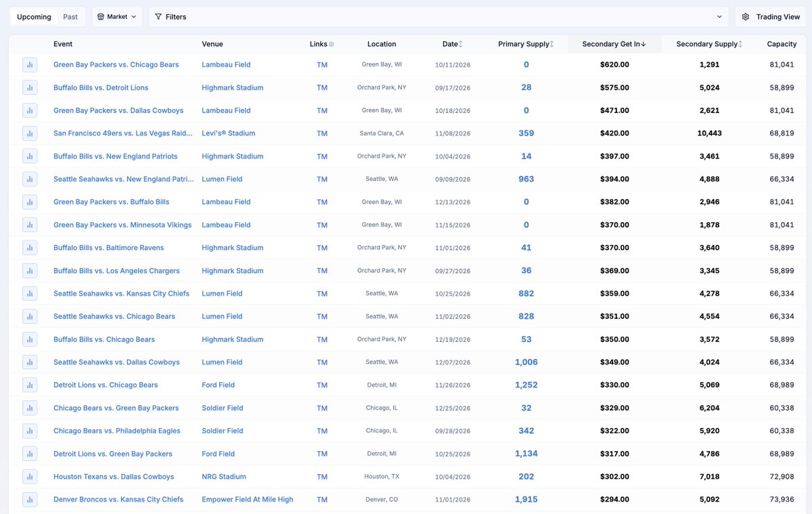This screenshot has width=812, height=514.
Task: Click TM link for Texans vs. Cowboys row
Action: tap(322, 477)
